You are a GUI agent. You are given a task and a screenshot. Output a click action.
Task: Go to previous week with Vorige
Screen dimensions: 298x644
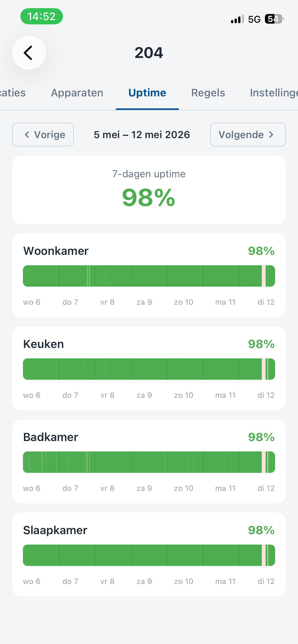[x=43, y=135]
